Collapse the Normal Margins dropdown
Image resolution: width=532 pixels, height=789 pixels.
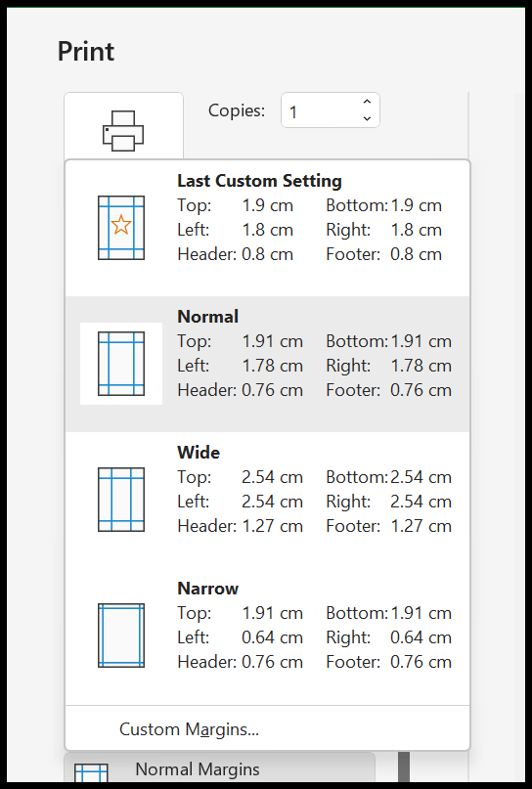(219, 767)
